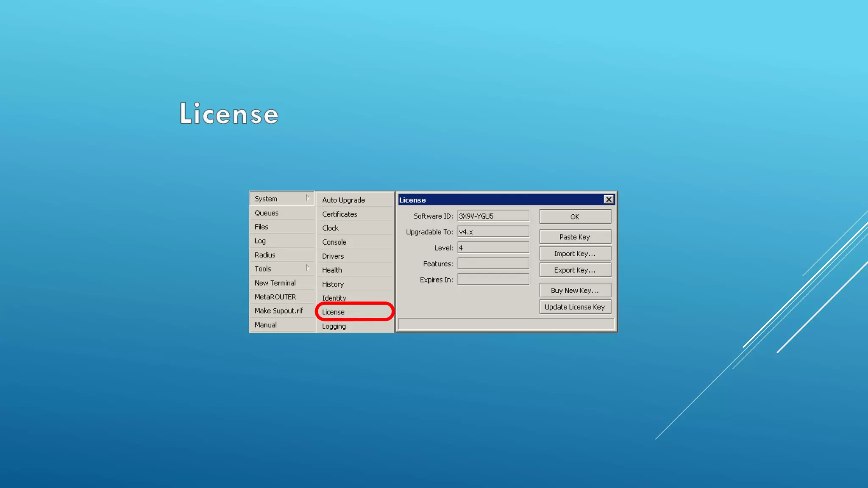Select Certificates submenu entry
This screenshot has height=488, width=868.
coord(339,214)
